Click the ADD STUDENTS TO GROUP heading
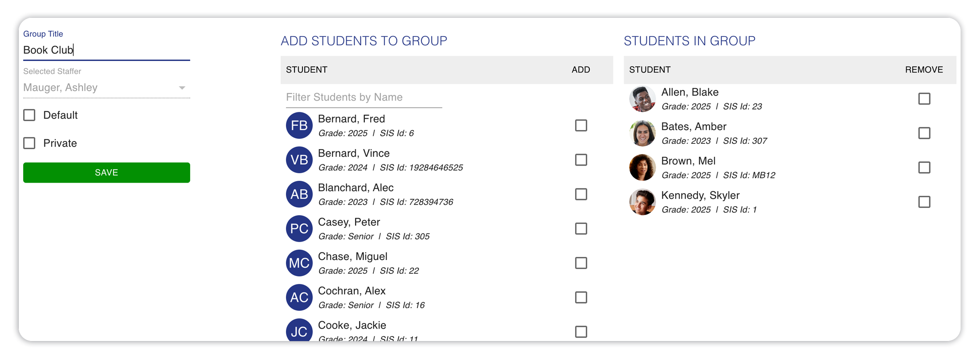The width and height of the screenshot is (980, 358). [x=364, y=41]
